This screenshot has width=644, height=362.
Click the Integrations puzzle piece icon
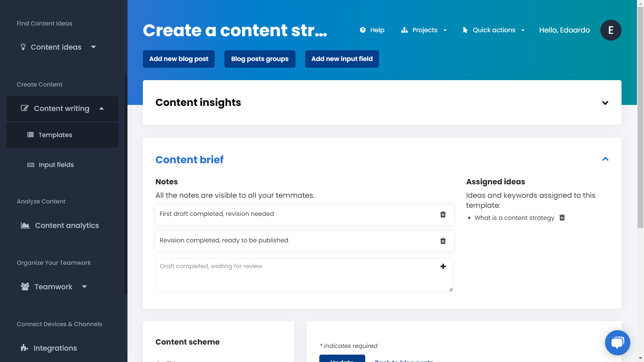24,348
